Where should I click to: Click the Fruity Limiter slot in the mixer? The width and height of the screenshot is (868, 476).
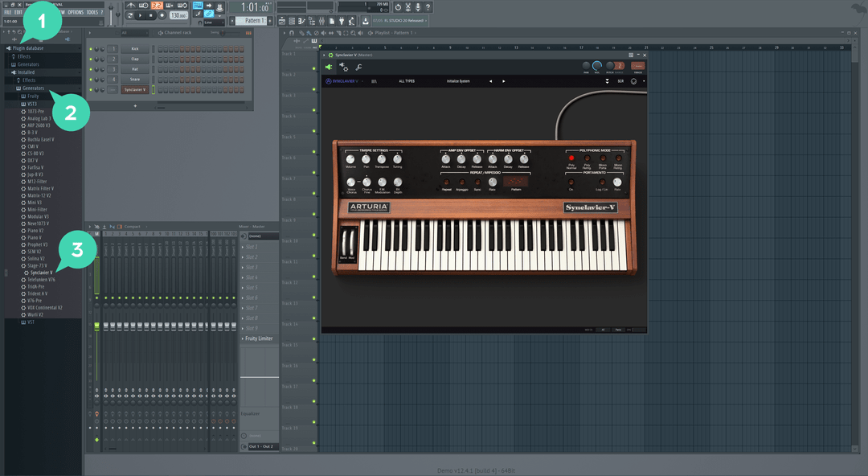point(256,338)
